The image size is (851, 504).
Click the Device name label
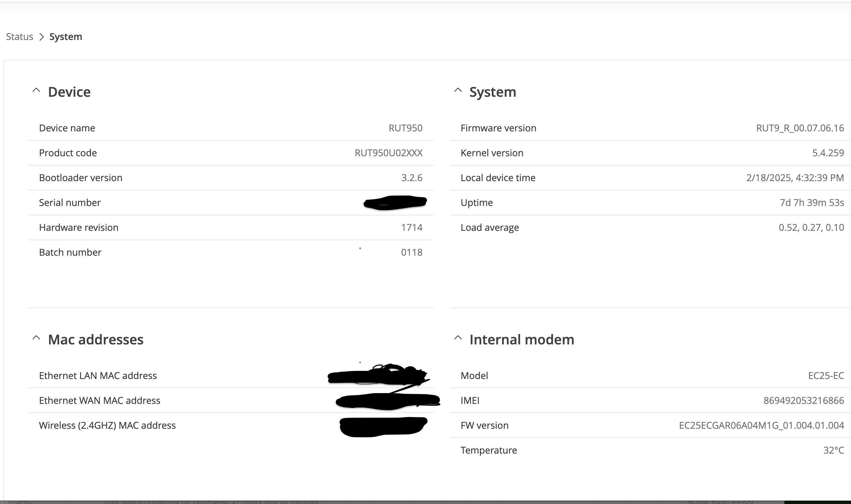click(67, 128)
